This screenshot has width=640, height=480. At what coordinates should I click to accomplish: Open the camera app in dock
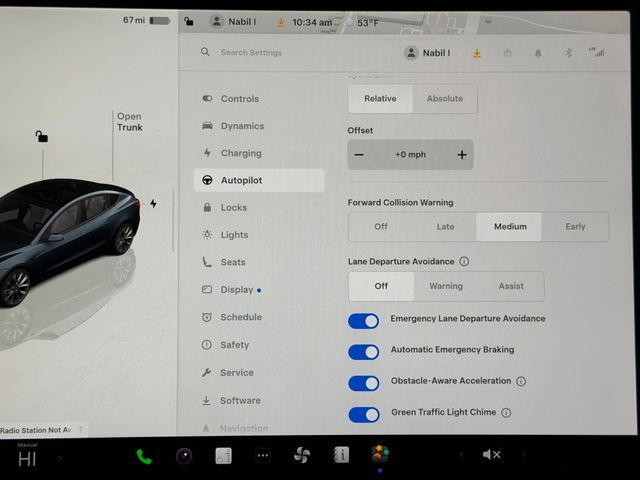[x=183, y=456]
